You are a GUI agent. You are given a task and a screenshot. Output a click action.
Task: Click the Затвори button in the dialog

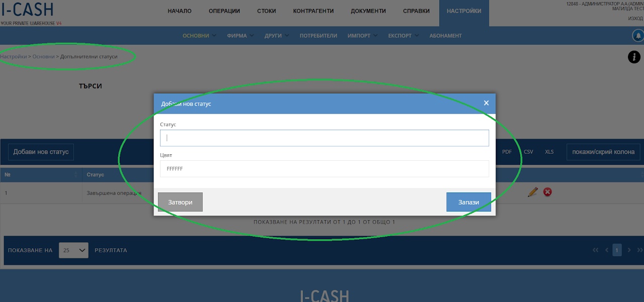180,202
